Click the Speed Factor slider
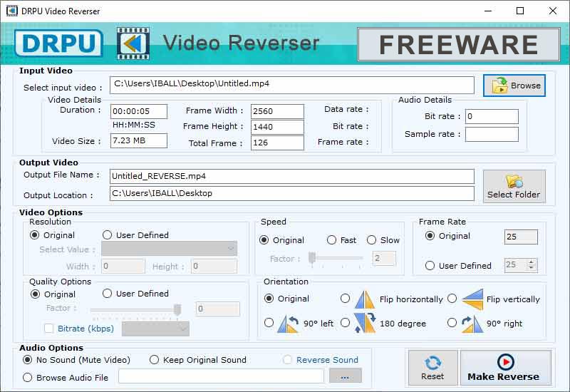Viewport: 570px width, 392px height. coord(336,259)
